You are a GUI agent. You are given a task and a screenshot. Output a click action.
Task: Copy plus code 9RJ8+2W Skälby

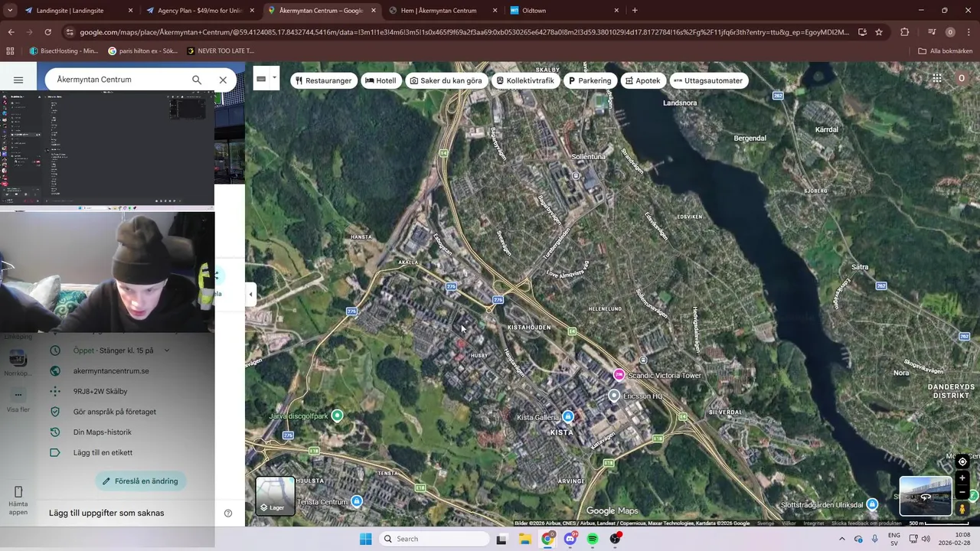100,391
